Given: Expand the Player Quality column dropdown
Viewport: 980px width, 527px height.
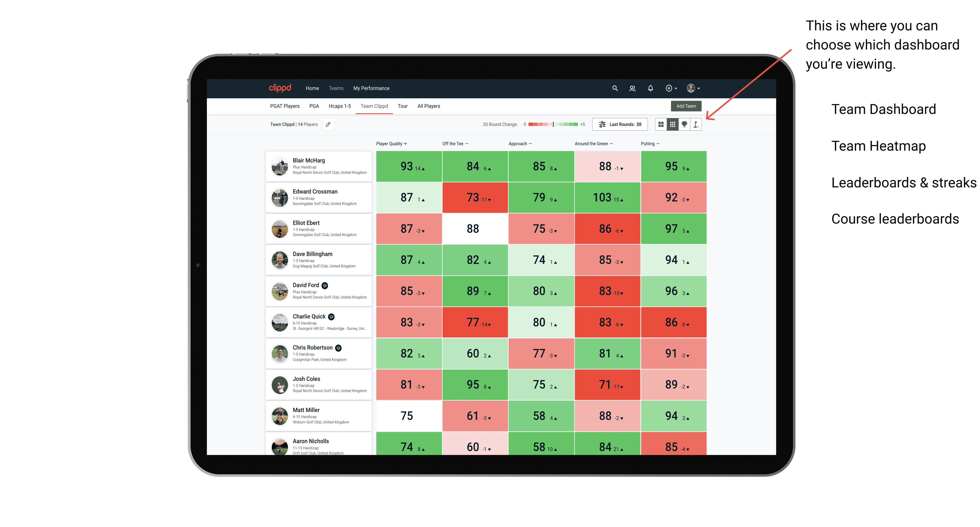Looking at the screenshot, I should click(393, 143).
